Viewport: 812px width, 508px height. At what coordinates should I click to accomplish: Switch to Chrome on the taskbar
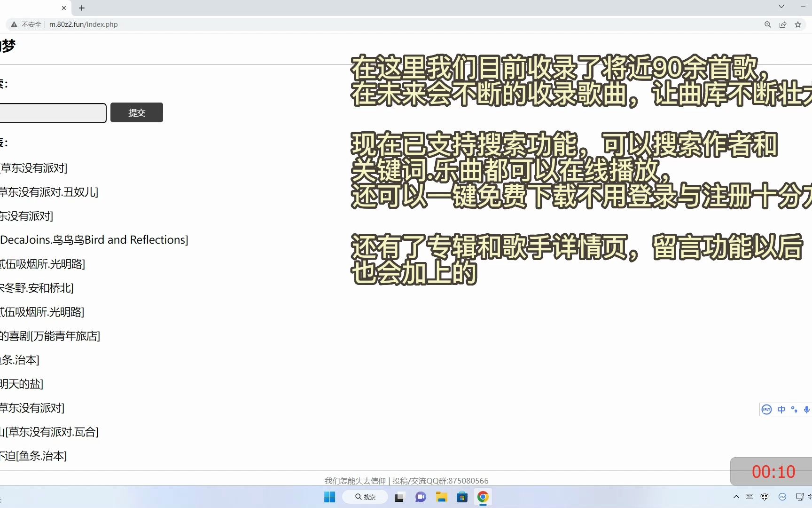[x=483, y=497]
